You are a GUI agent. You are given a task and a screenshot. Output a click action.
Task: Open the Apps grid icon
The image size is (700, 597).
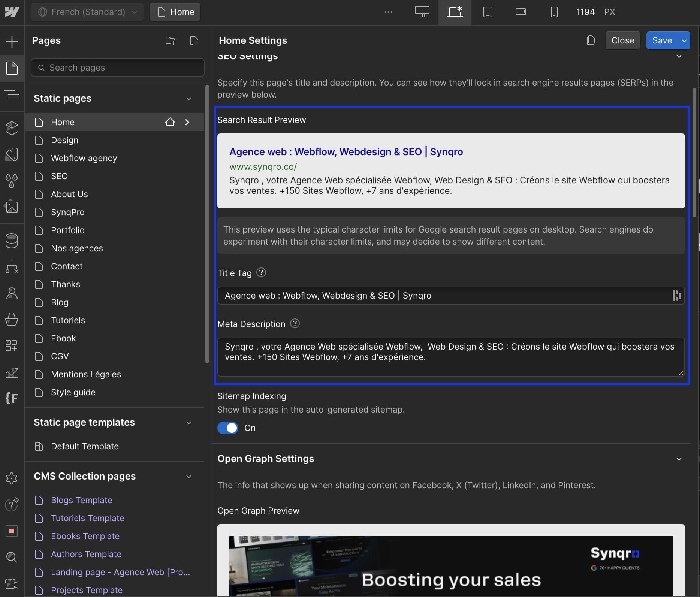12,345
